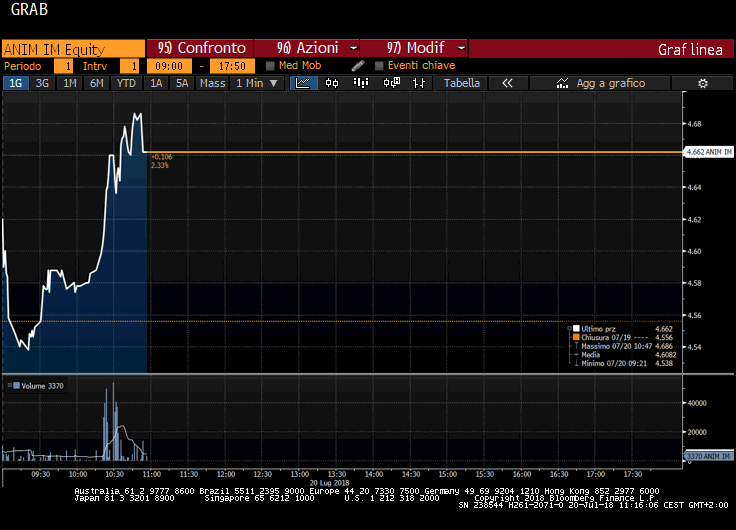Click the Tabella button
The image size is (736, 530).
(462, 83)
